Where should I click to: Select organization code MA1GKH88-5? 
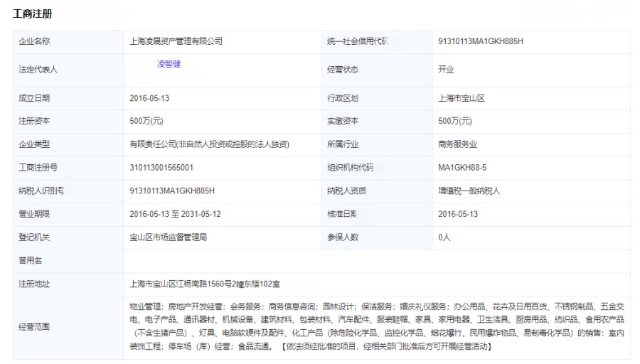point(462,168)
